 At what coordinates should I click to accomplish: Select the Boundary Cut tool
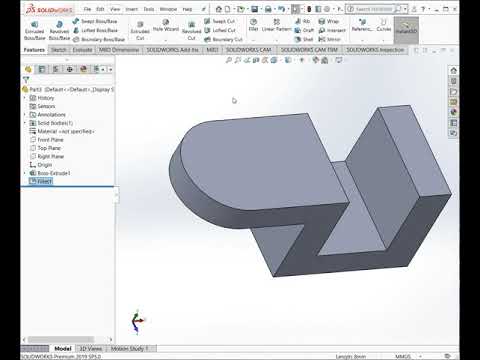(223, 39)
